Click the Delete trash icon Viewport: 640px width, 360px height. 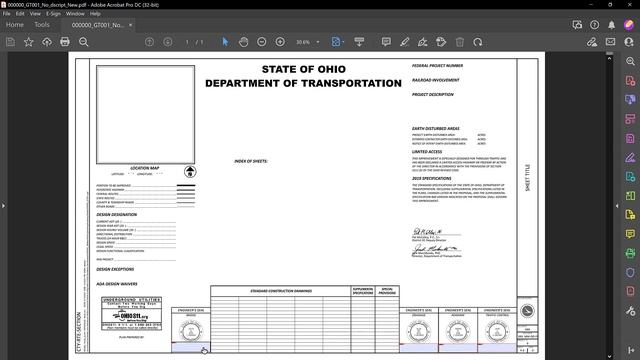point(460,42)
